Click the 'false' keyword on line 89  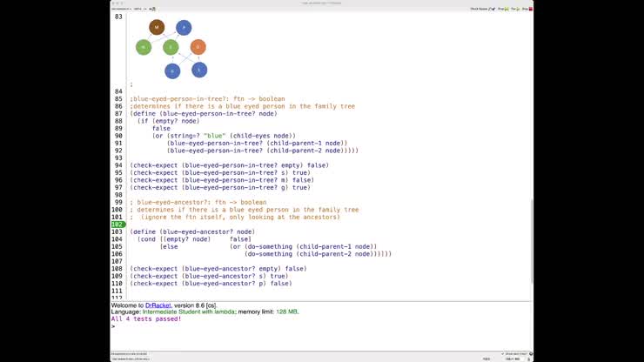tap(161, 128)
